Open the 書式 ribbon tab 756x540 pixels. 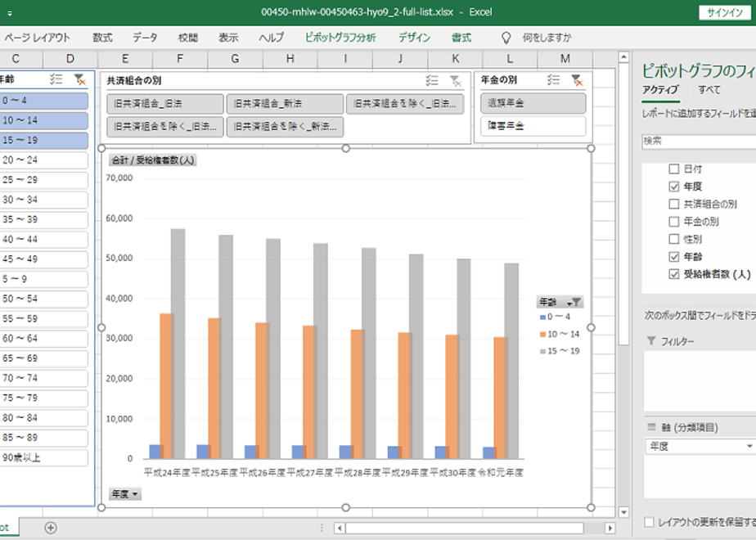(461, 38)
